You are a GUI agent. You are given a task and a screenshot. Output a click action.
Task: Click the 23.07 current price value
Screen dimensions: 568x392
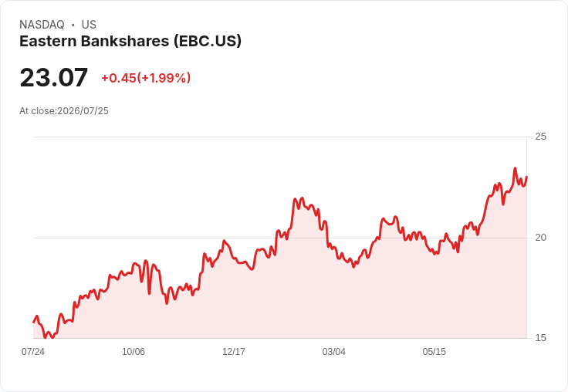point(53,77)
